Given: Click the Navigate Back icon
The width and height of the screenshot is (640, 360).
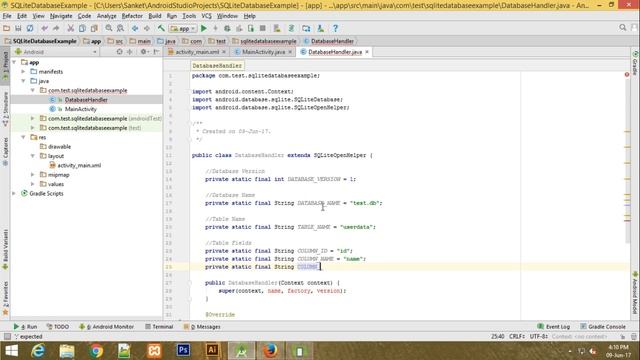Looking at the screenshot, I should tap(135, 28).
